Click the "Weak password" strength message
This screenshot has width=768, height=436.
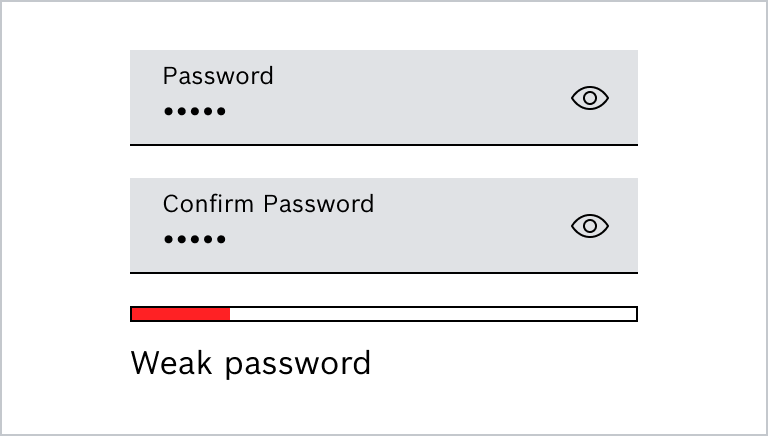coord(250,362)
